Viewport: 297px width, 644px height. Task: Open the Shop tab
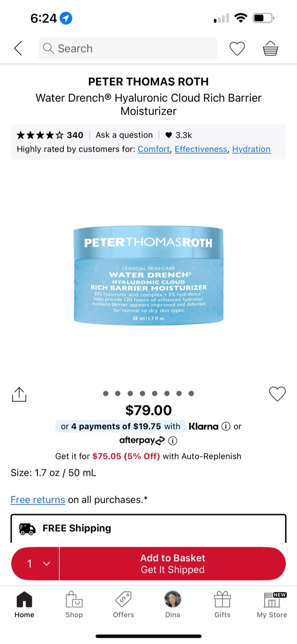pyautogui.click(x=74, y=605)
